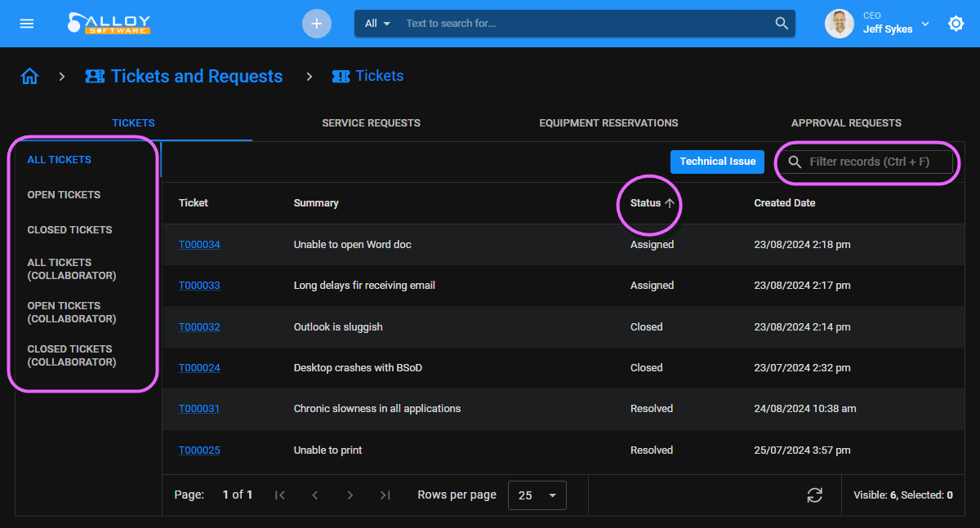Open the hamburger main menu

[x=27, y=24]
